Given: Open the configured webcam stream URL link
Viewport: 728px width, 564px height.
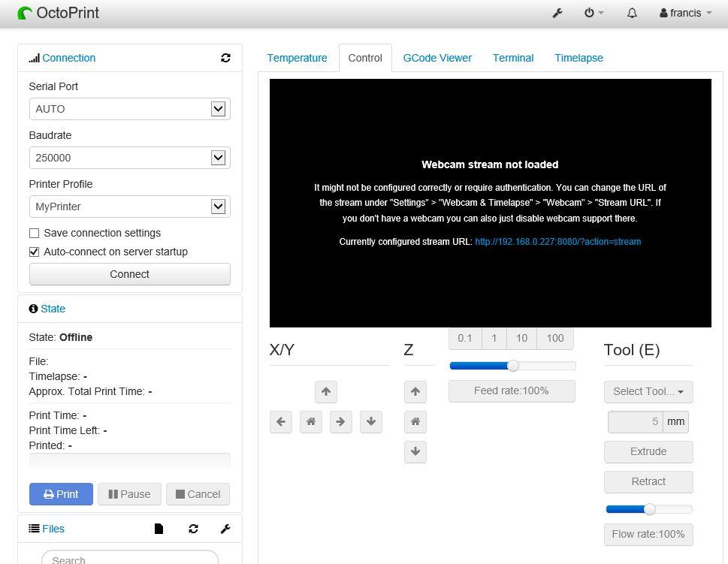Looking at the screenshot, I should tap(557, 242).
